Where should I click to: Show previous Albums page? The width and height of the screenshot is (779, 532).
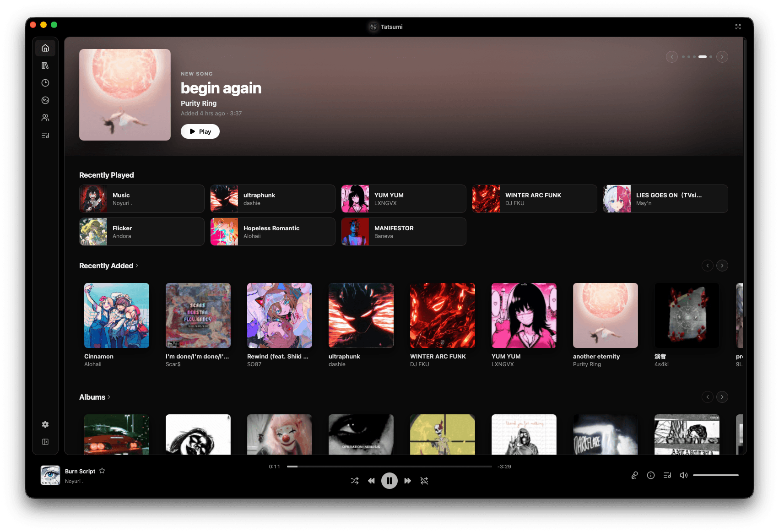708,397
